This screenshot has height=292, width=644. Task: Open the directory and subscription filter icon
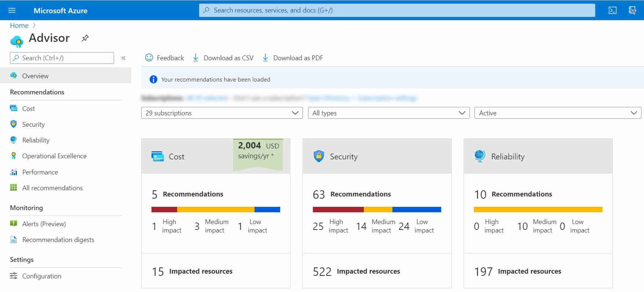632,10
